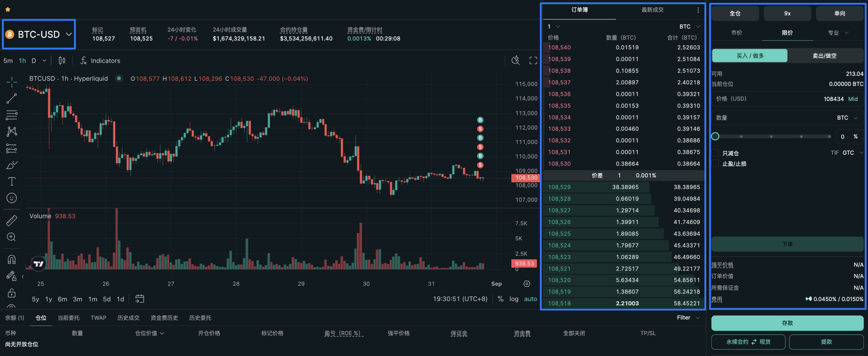Open the BTC-USD pair selector
Image resolution: width=868 pixels, height=356 pixels.
pos(39,34)
